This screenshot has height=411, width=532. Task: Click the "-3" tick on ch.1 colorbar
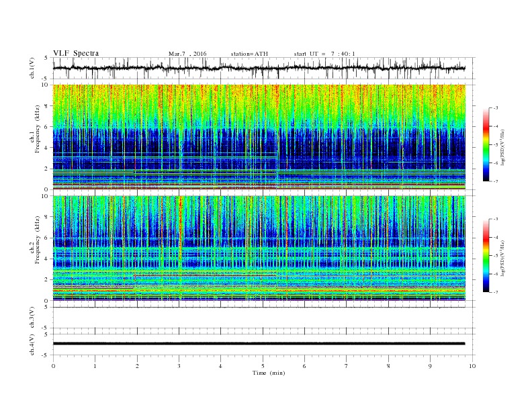point(496,108)
